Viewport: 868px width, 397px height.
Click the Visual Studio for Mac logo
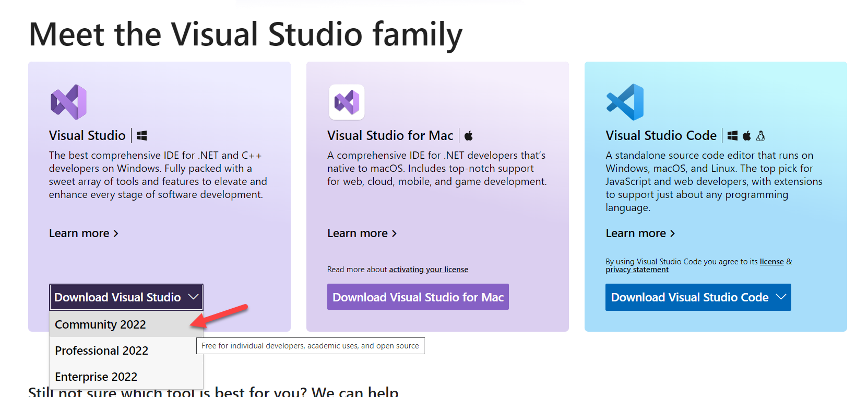pos(347,102)
